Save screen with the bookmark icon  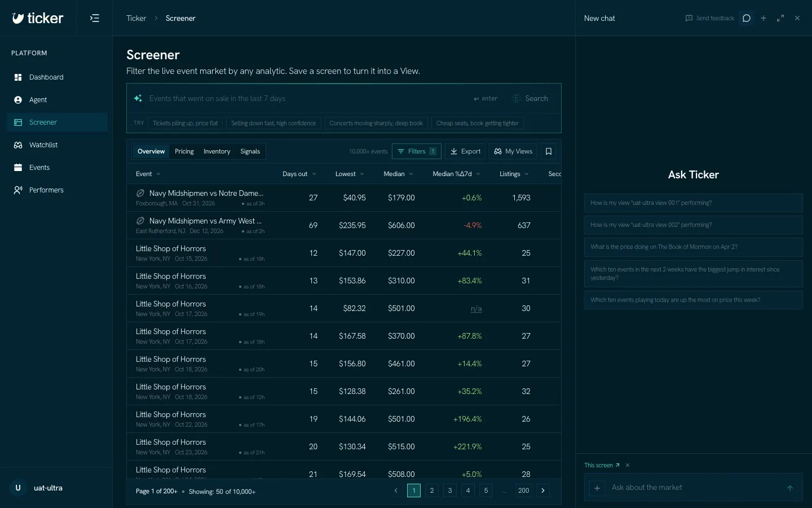549,151
